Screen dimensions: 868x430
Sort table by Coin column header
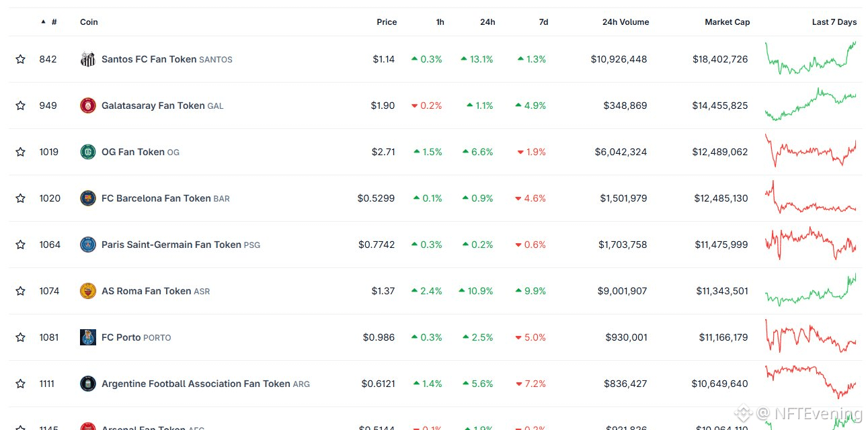(89, 22)
